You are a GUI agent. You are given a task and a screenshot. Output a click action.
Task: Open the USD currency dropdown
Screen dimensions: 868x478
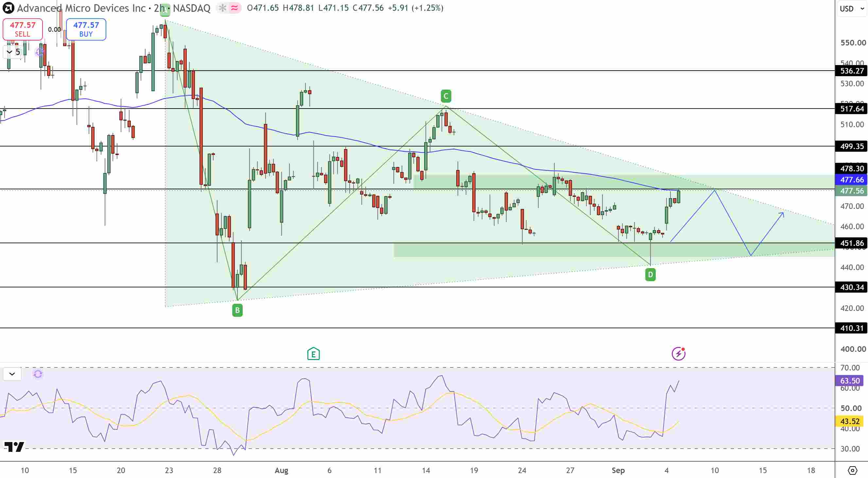click(x=852, y=9)
